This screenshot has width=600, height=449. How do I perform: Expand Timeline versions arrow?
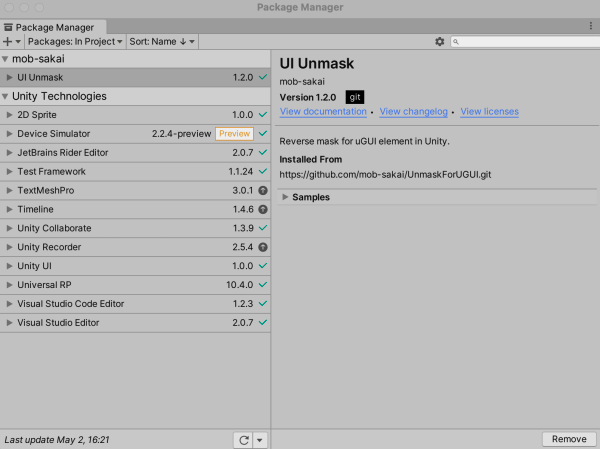[10, 209]
